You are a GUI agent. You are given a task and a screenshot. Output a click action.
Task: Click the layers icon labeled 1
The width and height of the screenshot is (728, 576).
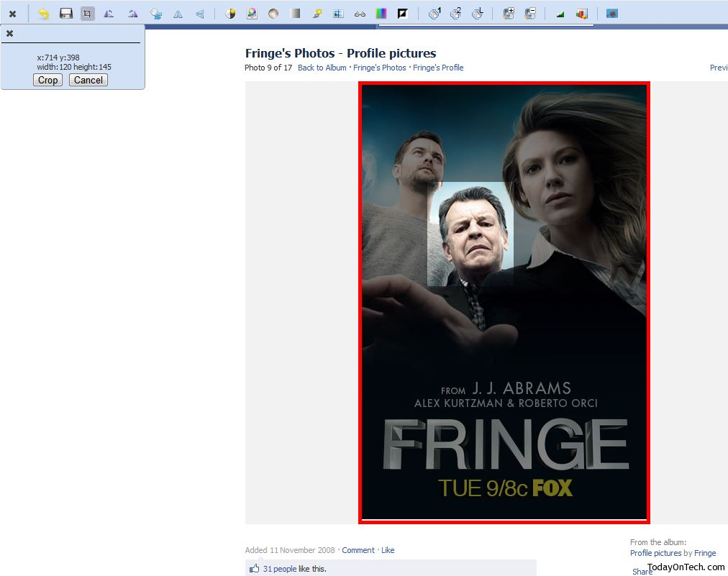[x=434, y=14]
